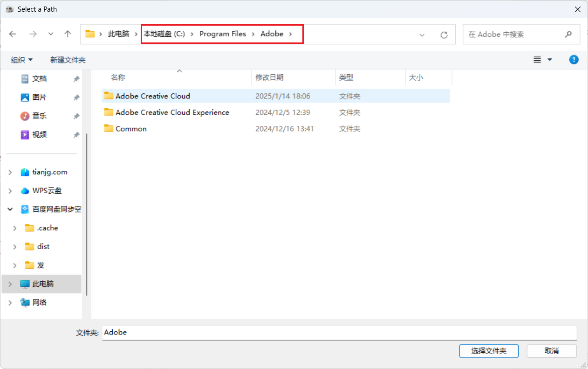Expand chevron after Adobe in breadcrumb
Screen dimensions: 588x369
coord(291,34)
